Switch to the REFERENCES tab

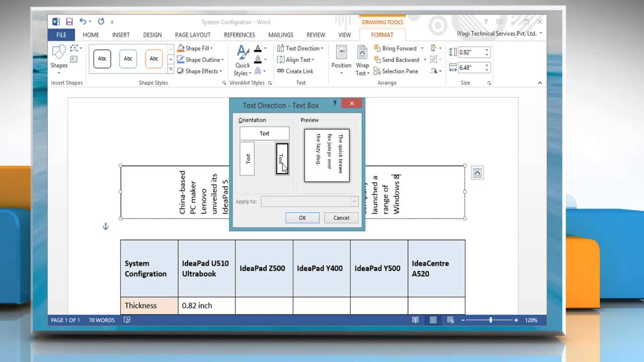[239, 35]
